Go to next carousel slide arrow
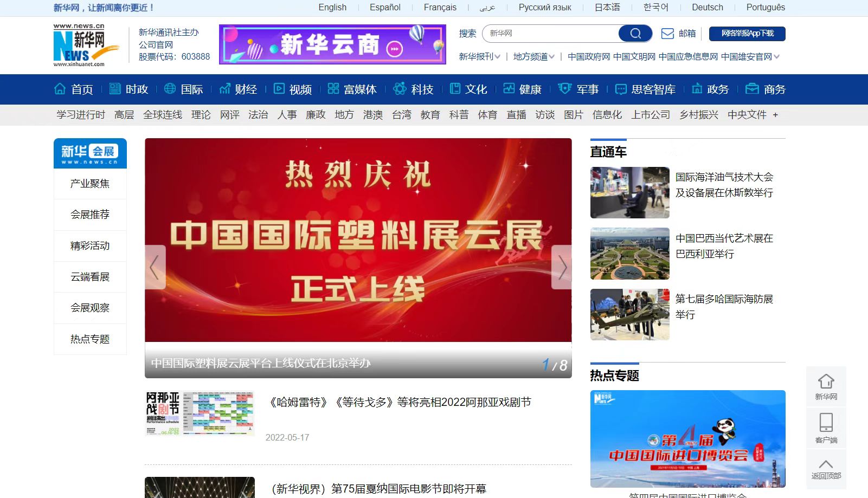The image size is (868, 498). click(562, 267)
